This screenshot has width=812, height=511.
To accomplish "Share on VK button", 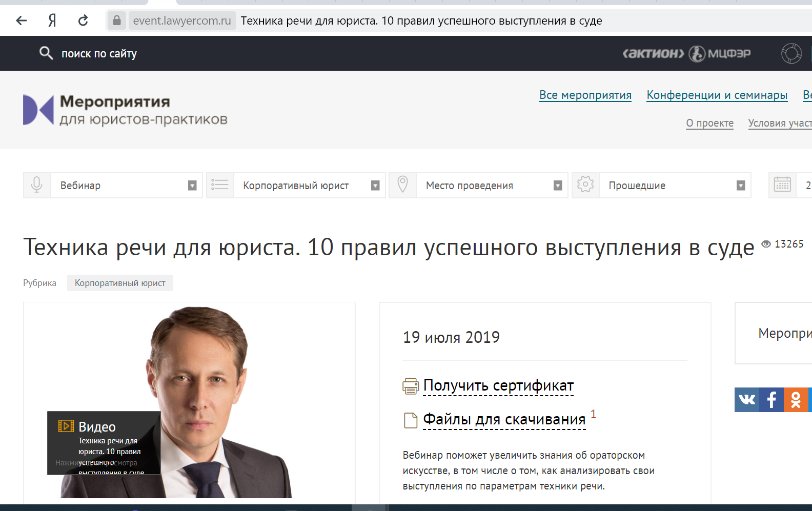I will pyautogui.click(x=747, y=400).
